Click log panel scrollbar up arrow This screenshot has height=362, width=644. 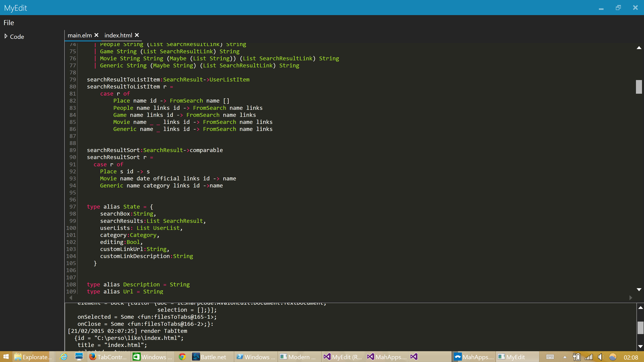click(x=640, y=307)
